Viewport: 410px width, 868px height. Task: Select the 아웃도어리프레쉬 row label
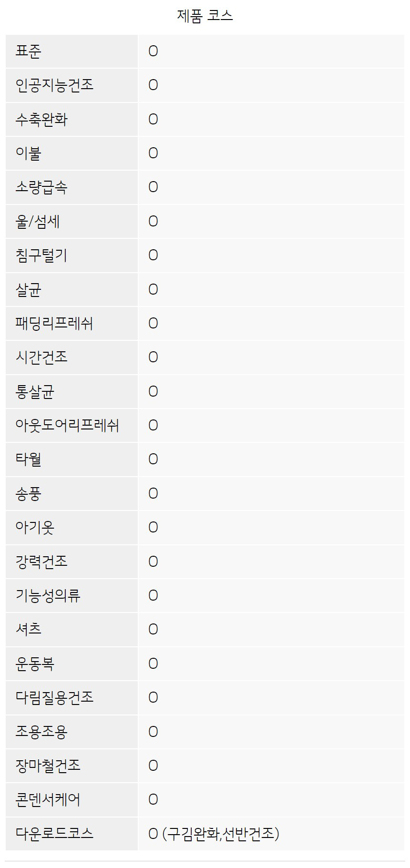(67, 425)
